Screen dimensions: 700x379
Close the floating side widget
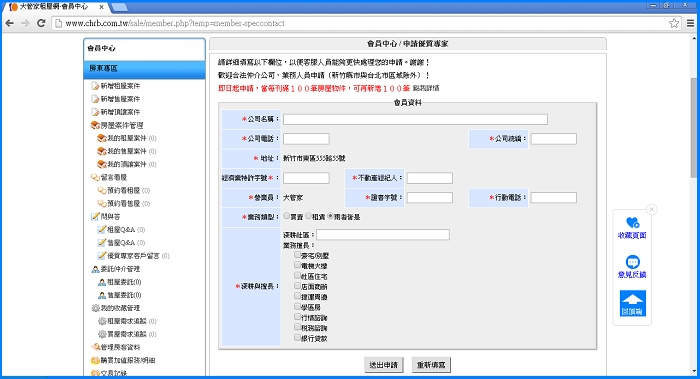tap(651, 209)
